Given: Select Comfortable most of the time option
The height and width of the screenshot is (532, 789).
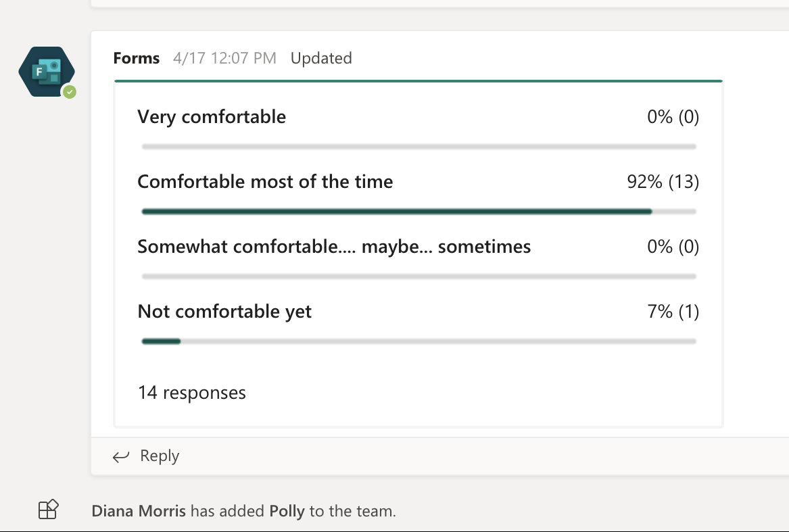Looking at the screenshot, I should pyautogui.click(x=265, y=182).
